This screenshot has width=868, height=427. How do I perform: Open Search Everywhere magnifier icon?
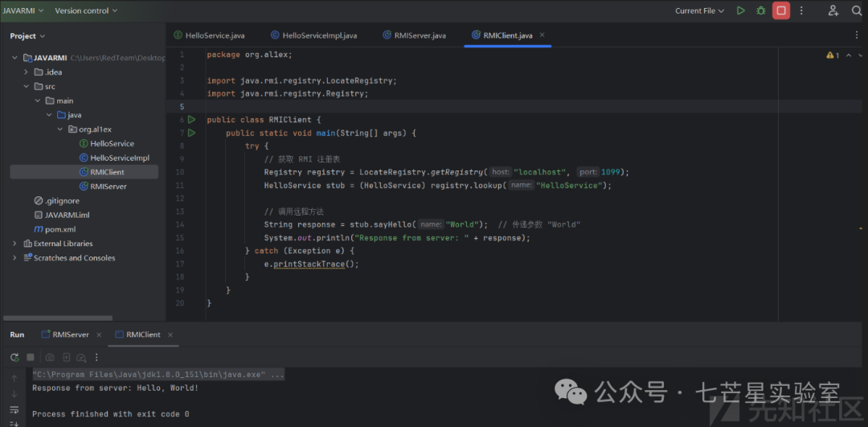click(856, 10)
